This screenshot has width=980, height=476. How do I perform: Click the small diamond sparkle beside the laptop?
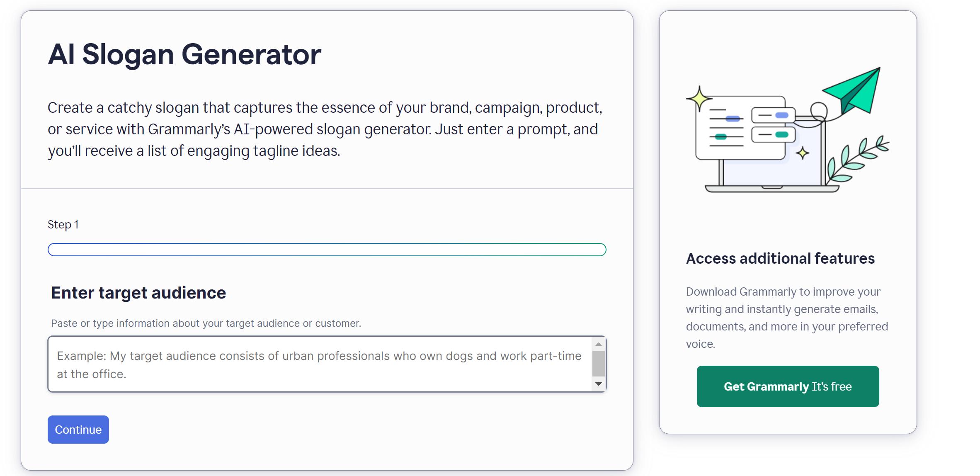click(x=803, y=152)
